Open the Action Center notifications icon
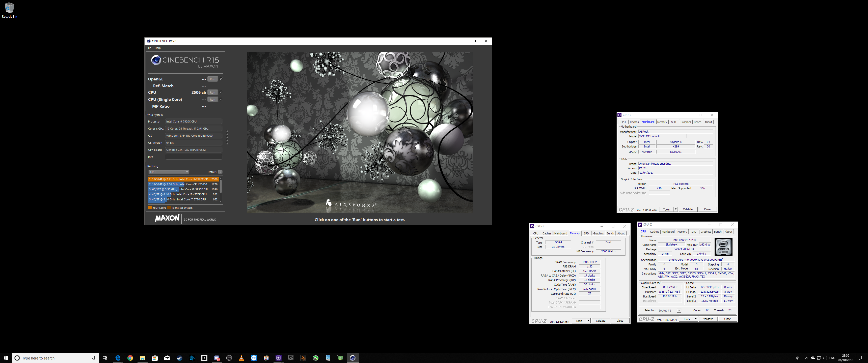The image size is (868, 363). coord(860,358)
